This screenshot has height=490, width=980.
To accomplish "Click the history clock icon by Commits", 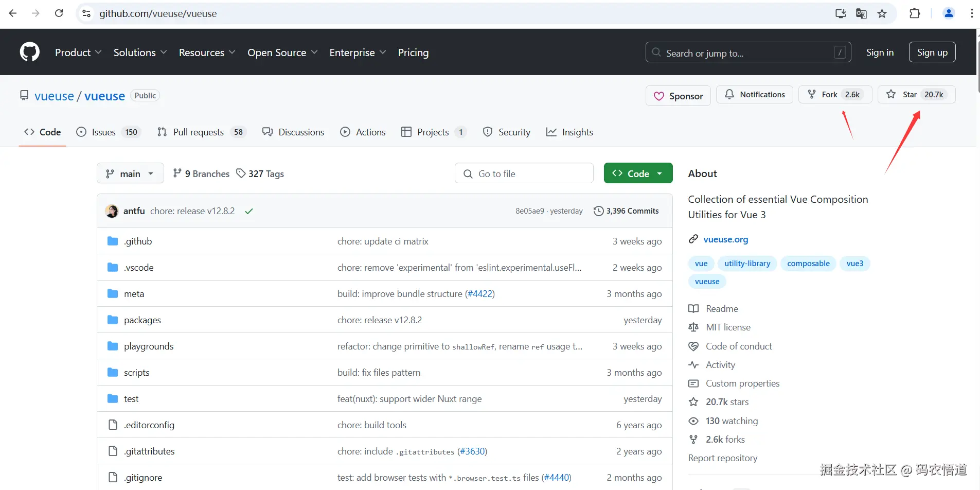I will (x=598, y=211).
